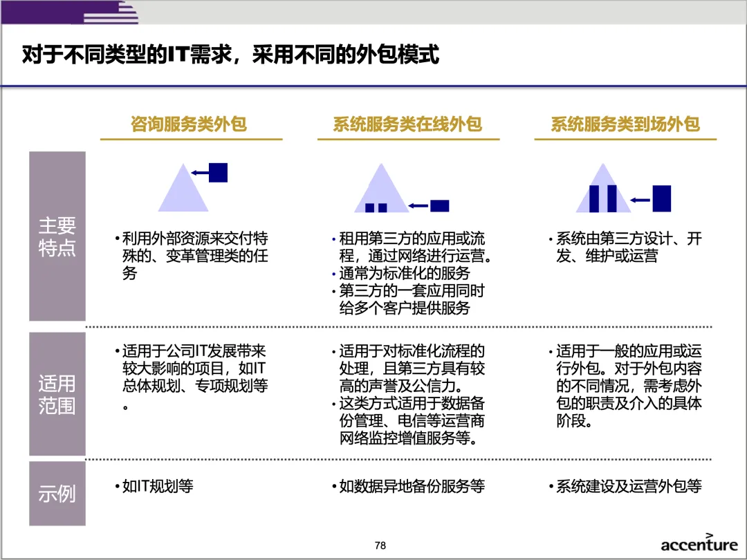The image size is (747, 560).
Task: Click example text 如数据异地备份服务等
Action: [x=408, y=486]
